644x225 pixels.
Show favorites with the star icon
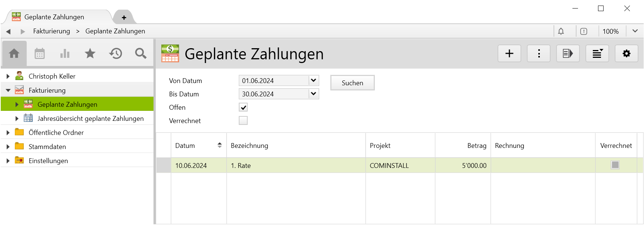pos(90,54)
